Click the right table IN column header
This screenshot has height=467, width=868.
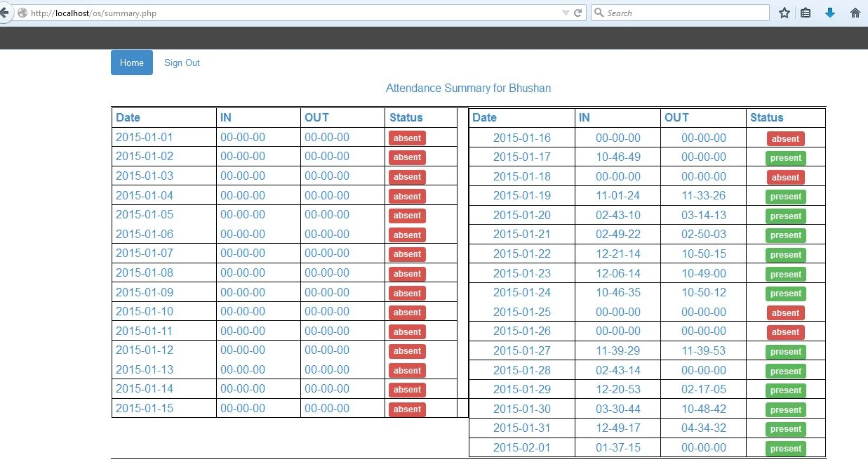[585, 117]
